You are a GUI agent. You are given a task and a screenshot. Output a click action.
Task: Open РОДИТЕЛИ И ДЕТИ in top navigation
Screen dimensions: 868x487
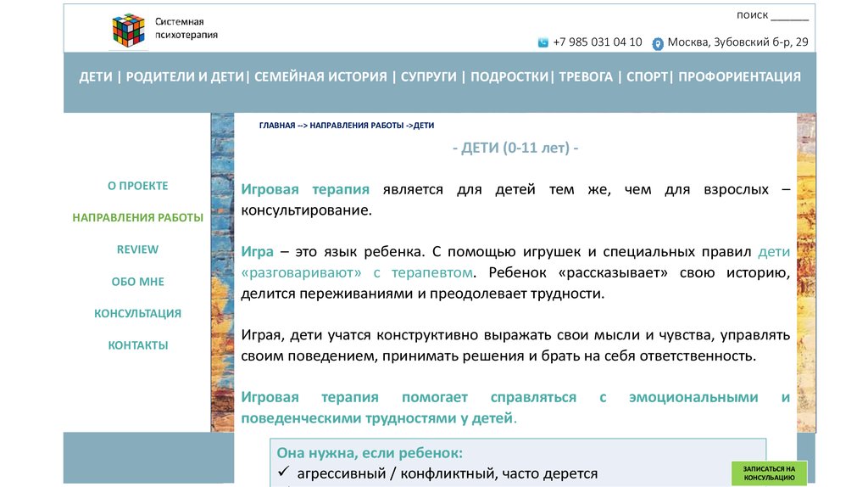pos(185,77)
